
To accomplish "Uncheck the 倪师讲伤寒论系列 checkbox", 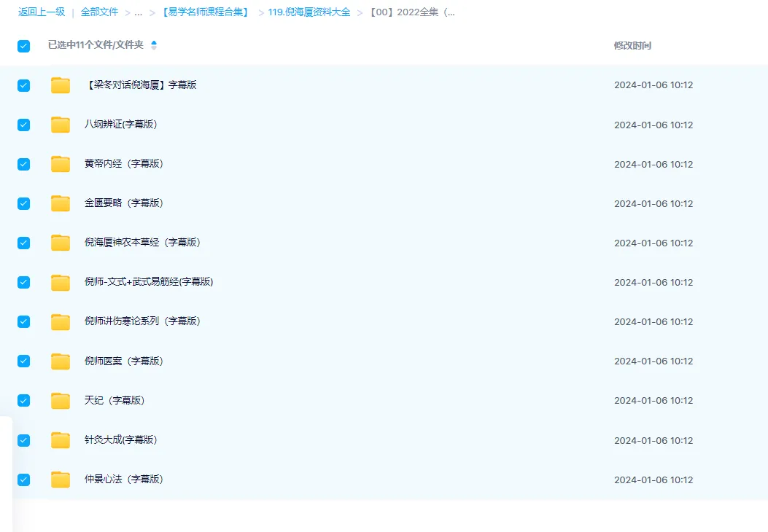I will pyautogui.click(x=23, y=321).
